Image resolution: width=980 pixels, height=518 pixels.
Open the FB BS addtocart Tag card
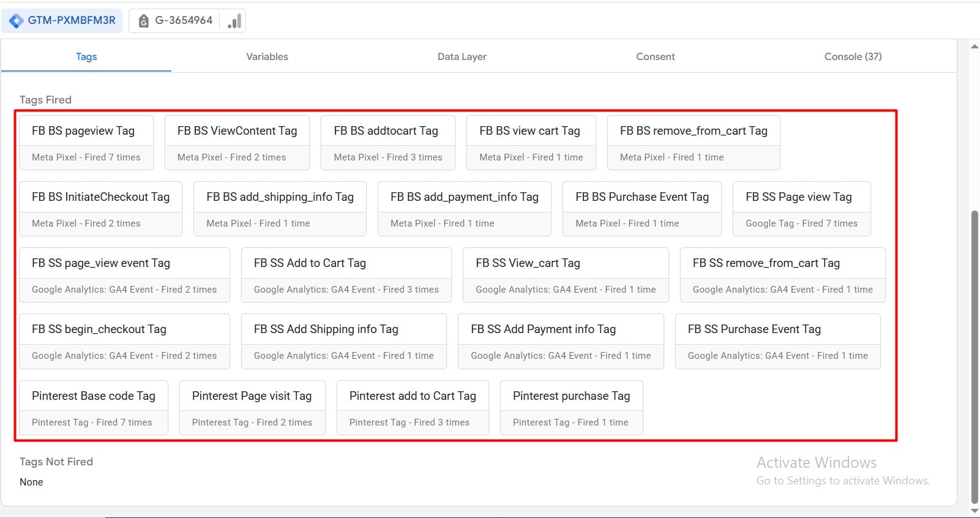tap(388, 143)
